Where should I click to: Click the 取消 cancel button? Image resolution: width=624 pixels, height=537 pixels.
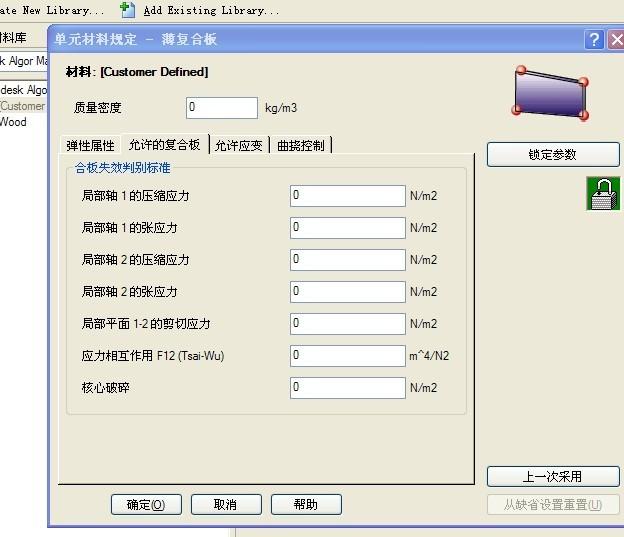(x=226, y=505)
